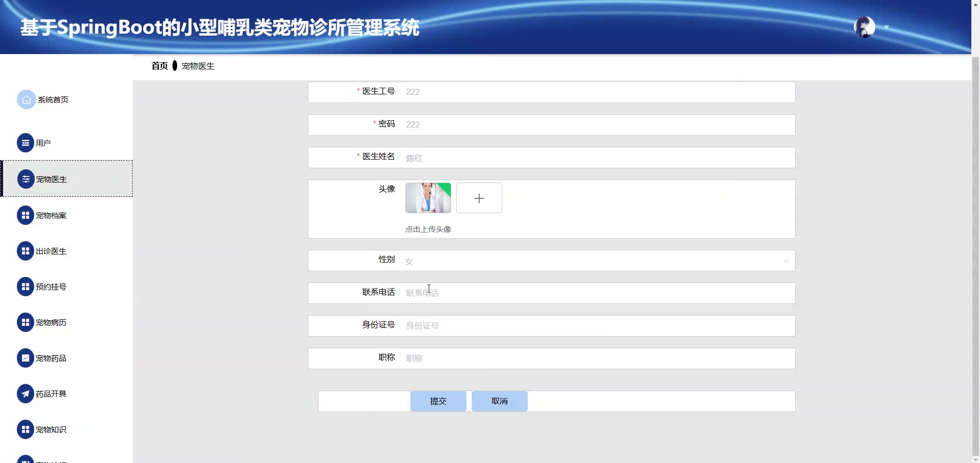Click the 宠物病历 sidebar icon
This screenshot has height=463, width=980.
(x=26, y=322)
